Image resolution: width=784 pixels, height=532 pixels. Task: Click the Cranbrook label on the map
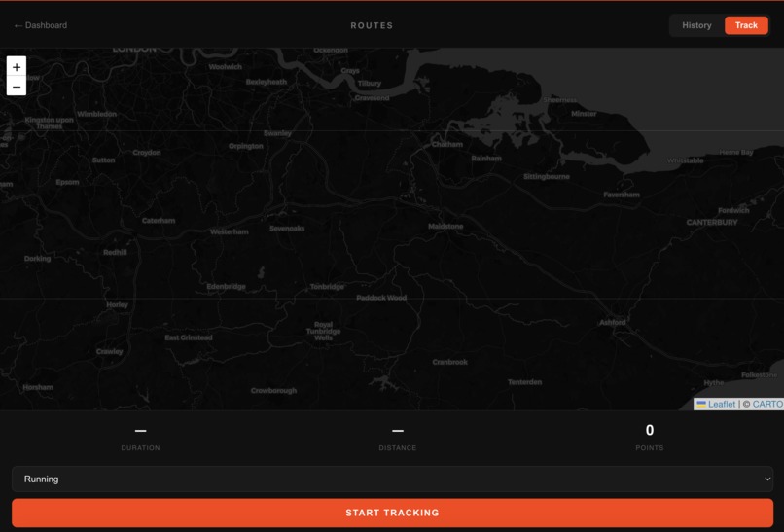pyautogui.click(x=450, y=362)
